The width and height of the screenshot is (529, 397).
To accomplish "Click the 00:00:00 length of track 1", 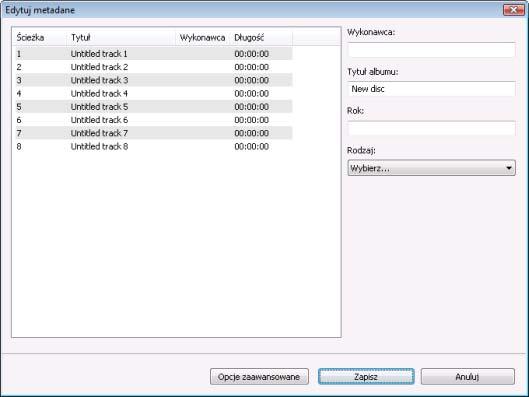I will pyautogui.click(x=252, y=54).
